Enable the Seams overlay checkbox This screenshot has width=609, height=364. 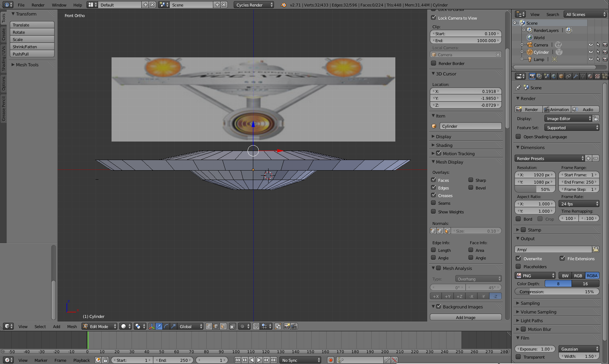point(433,203)
